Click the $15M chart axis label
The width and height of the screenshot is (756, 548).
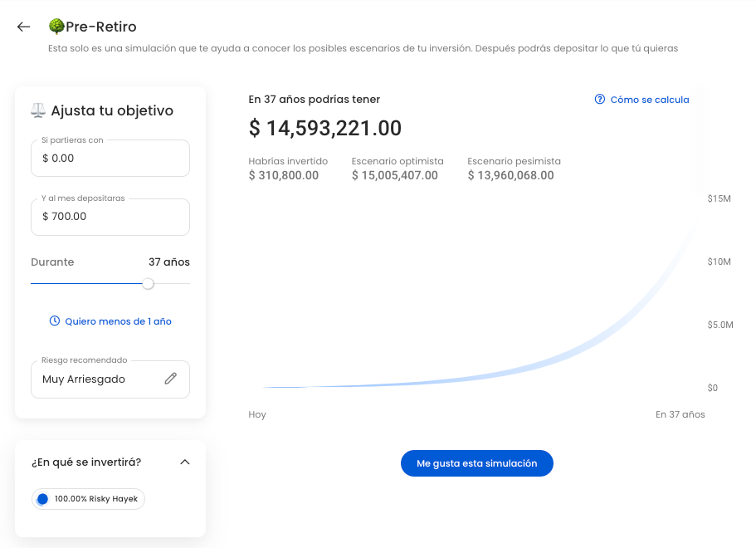(719, 198)
